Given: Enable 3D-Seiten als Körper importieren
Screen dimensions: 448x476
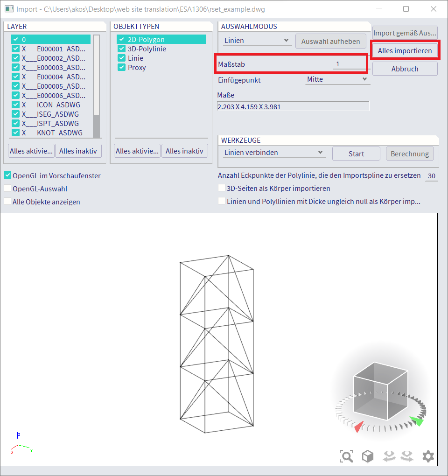Looking at the screenshot, I should (x=222, y=188).
